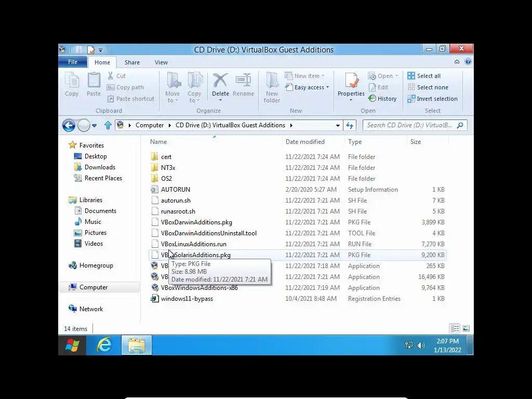Refresh the folder view

coord(350,125)
